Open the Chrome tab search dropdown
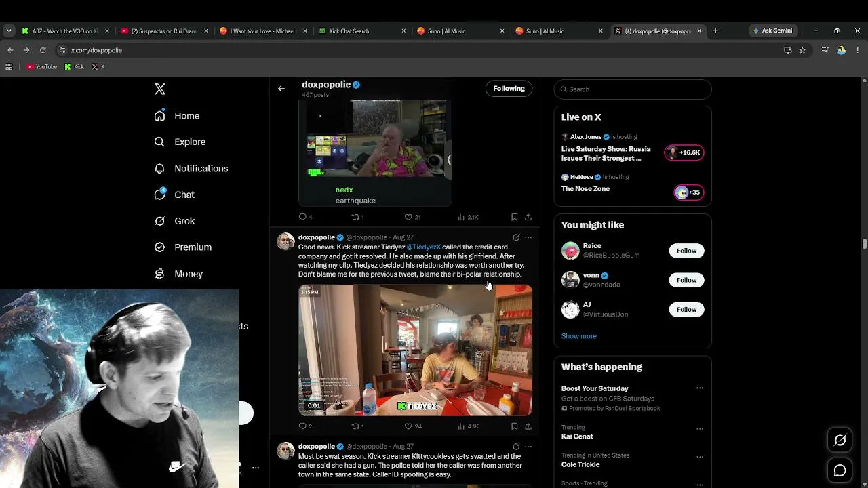 9,30
